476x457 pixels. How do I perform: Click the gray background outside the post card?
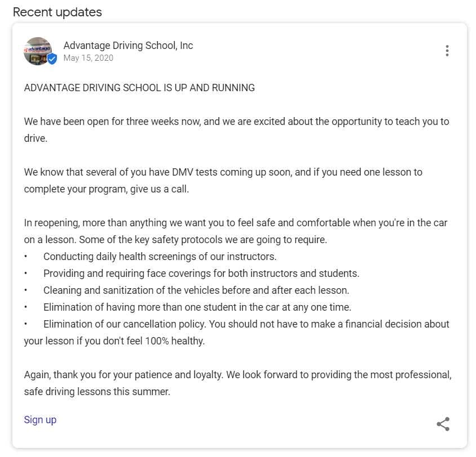6,225
